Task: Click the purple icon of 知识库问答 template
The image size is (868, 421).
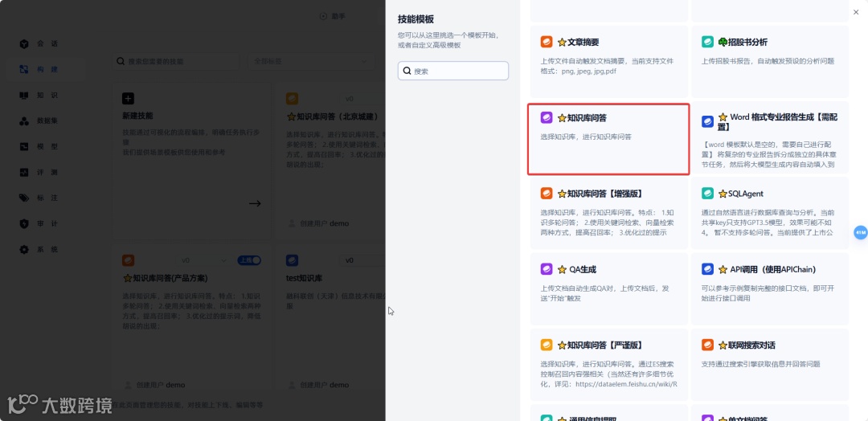Action: coord(547,117)
